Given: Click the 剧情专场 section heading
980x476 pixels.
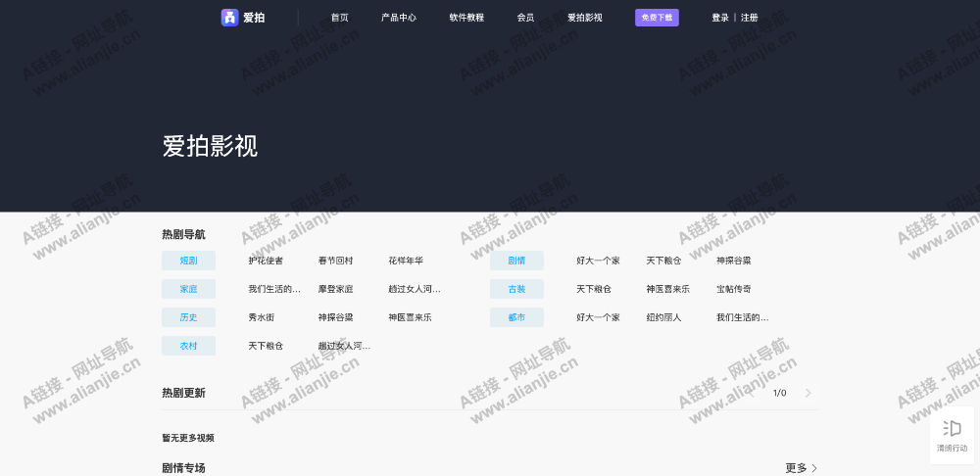Looking at the screenshot, I should (184, 468).
